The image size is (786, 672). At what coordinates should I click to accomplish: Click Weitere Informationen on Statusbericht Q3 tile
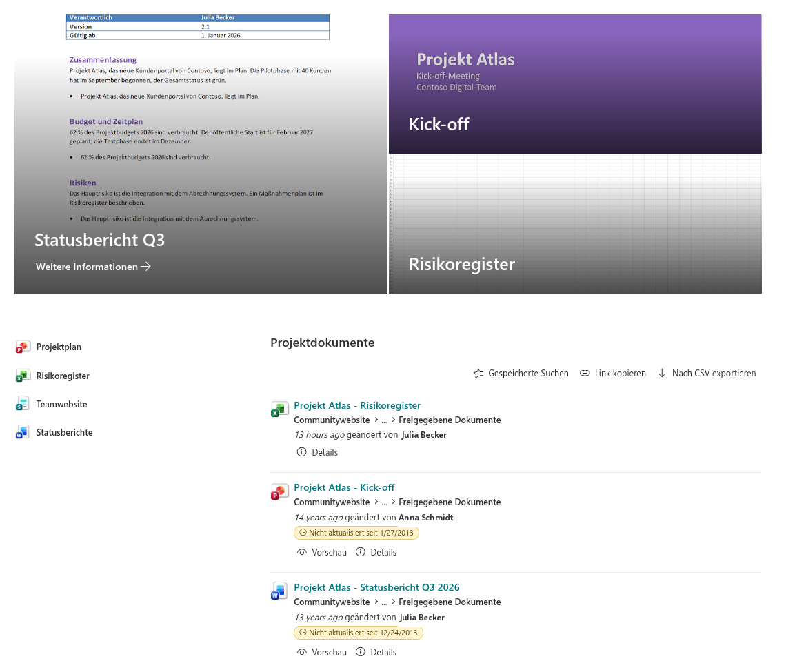(93, 267)
